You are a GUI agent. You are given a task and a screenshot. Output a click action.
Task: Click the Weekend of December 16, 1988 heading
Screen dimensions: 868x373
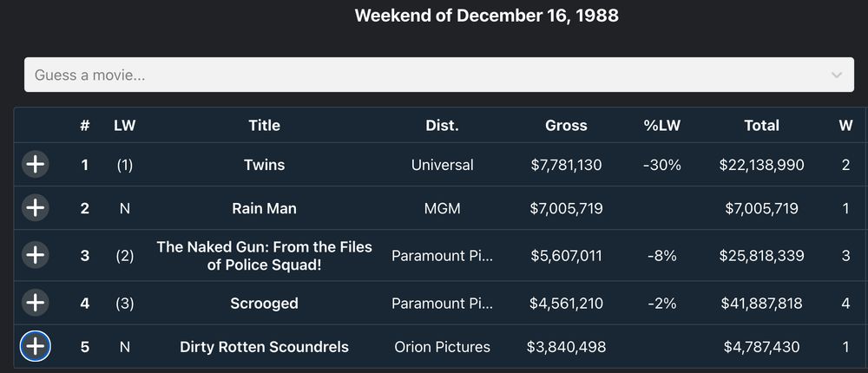(486, 16)
